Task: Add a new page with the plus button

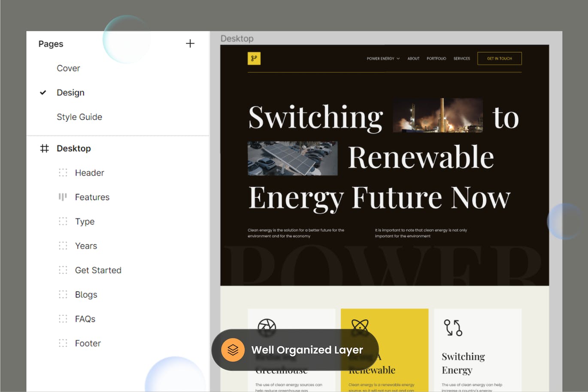Action: (190, 43)
